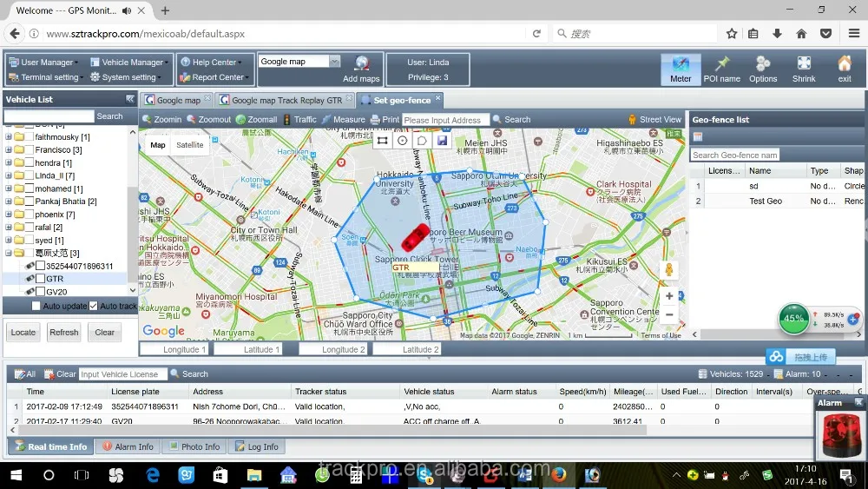Expand the phoenix group

click(x=9, y=215)
